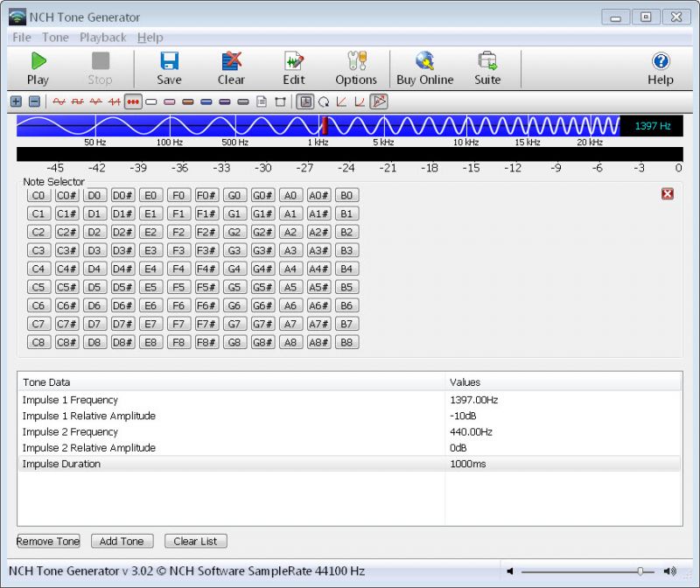
Task: Toggle the constant tone mode icon
Action: 305,101
